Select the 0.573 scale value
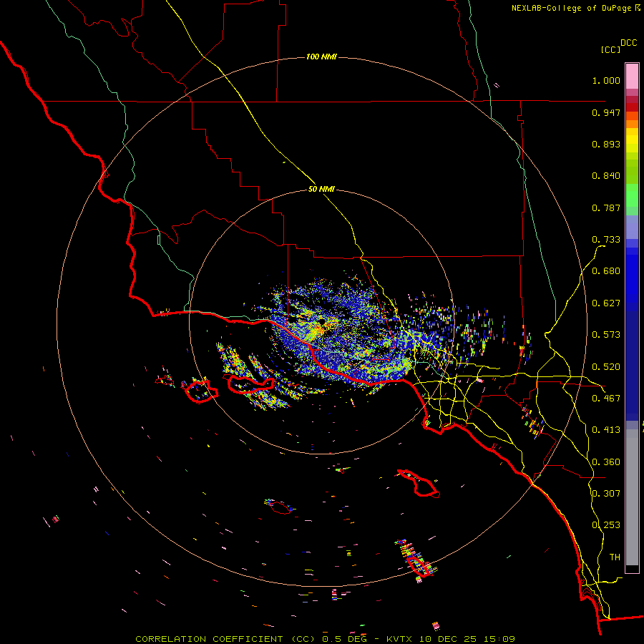644x644 pixels. [x=606, y=335]
